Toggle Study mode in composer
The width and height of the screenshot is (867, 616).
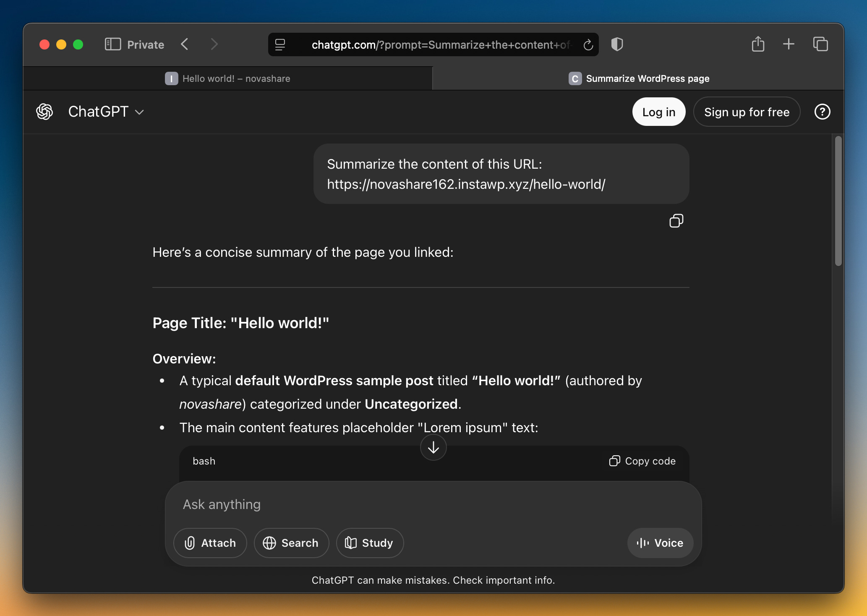coord(370,543)
